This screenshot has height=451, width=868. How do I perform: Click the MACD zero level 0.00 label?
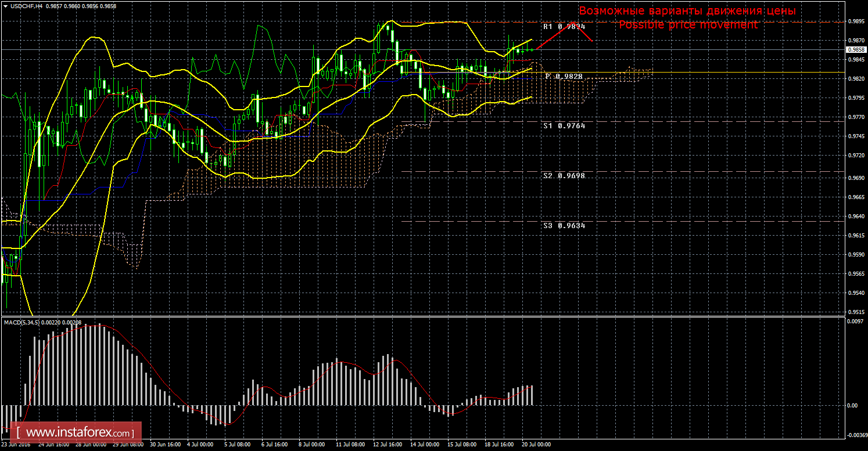[852, 405]
